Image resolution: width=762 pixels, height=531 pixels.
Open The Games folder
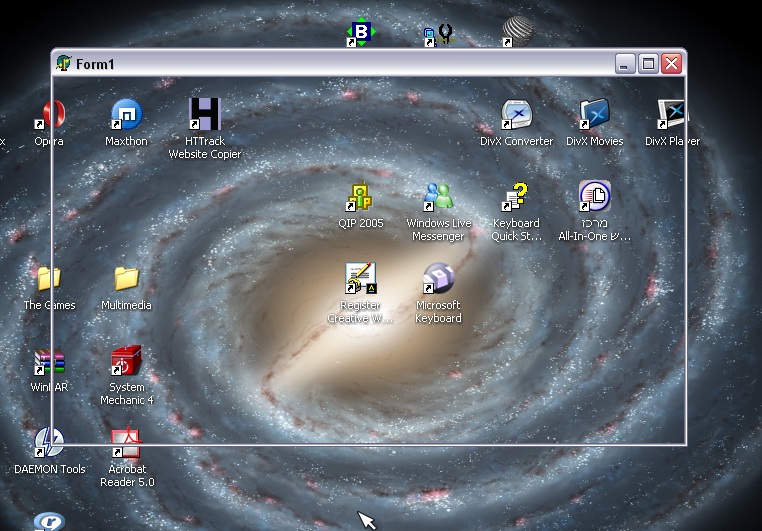tap(49, 279)
